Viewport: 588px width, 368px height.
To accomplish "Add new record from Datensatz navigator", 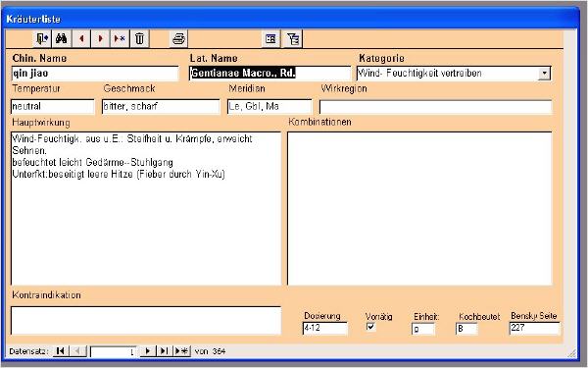I will pos(182,351).
